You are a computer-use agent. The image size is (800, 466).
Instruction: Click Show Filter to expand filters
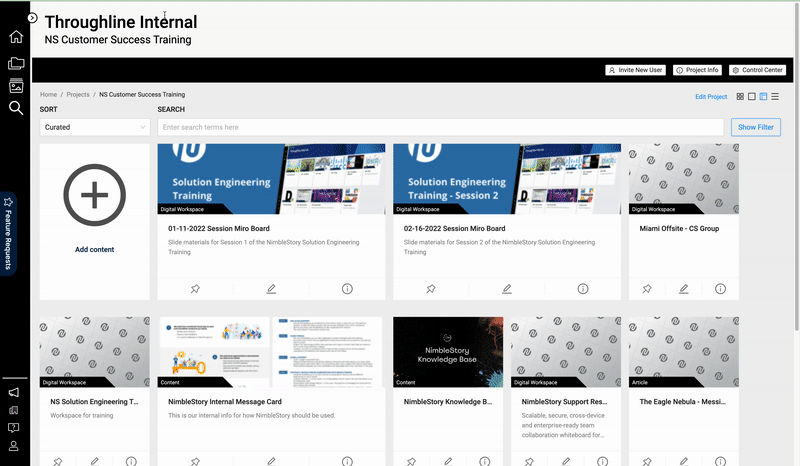coord(755,127)
